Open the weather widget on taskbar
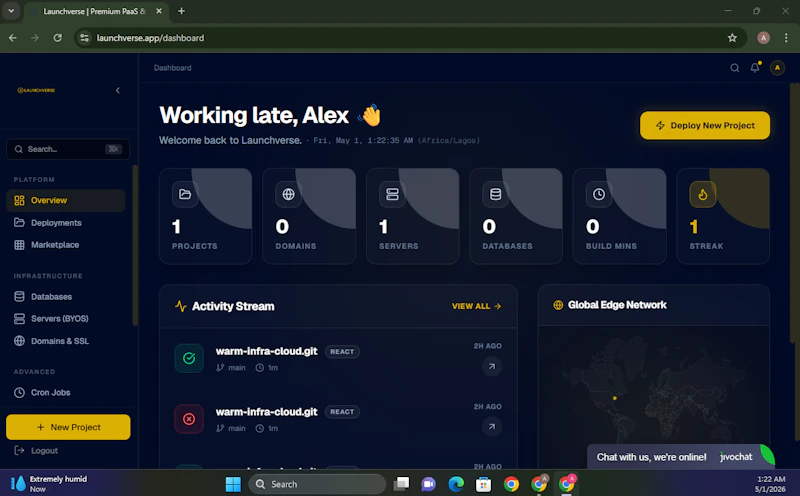Image resolution: width=800 pixels, height=496 pixels. 49,483
